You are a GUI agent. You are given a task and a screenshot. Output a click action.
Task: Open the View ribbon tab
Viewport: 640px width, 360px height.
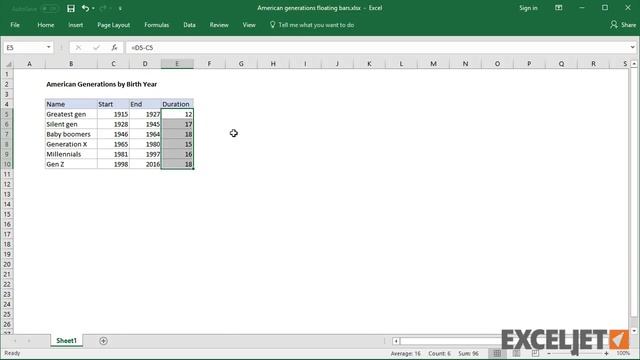[x=249, y=25]
